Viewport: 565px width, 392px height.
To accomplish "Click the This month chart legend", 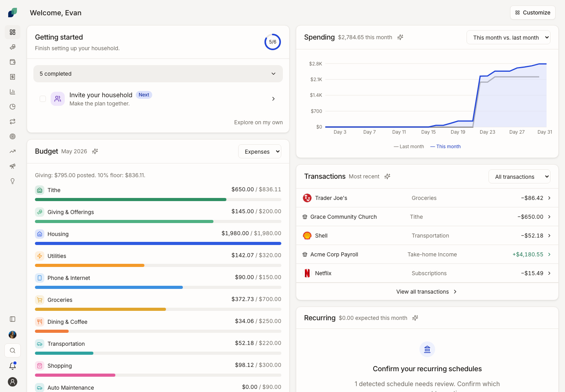I will click(x=445, y=147).
